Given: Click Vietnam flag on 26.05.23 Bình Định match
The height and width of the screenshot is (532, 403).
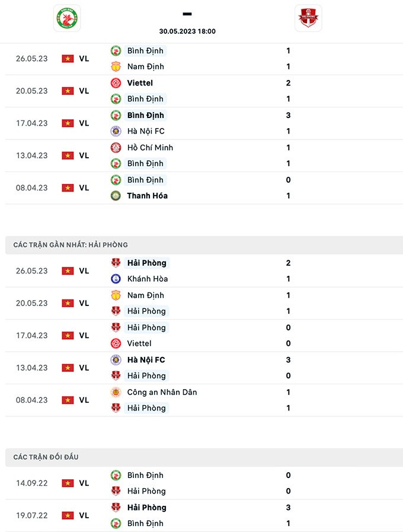Looking at the screenshot, I should [68, 59].
